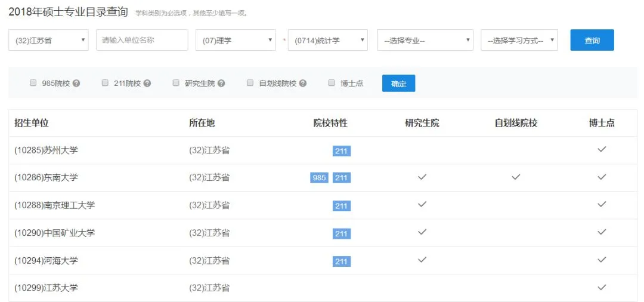
Task: Click (32)江苏省 in 苏州大学 row
Action: click(209, 150)
